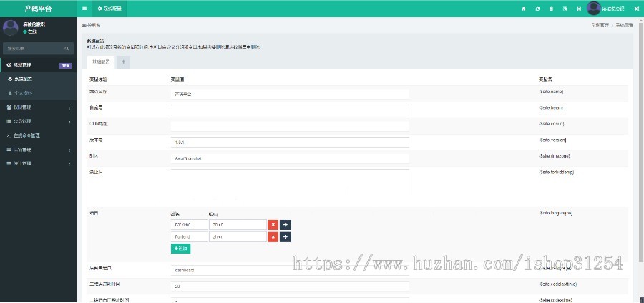Click the {$site.languages} variable text
The width and height of the screenshot is (644, 303).
tap(555, 213)
